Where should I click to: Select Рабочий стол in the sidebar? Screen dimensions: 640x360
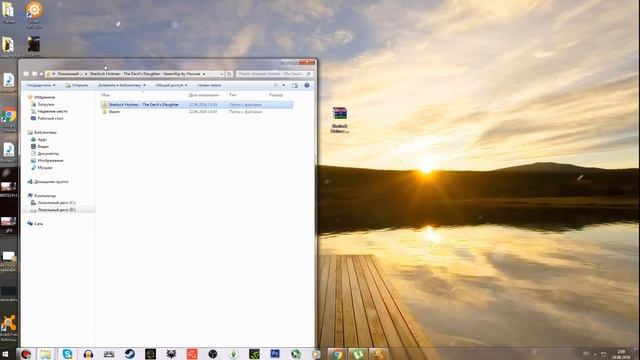click(50, 118)
